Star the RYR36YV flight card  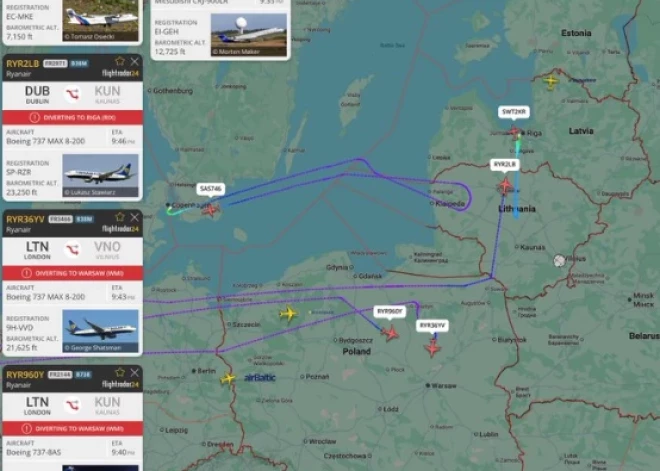point(120,217)
